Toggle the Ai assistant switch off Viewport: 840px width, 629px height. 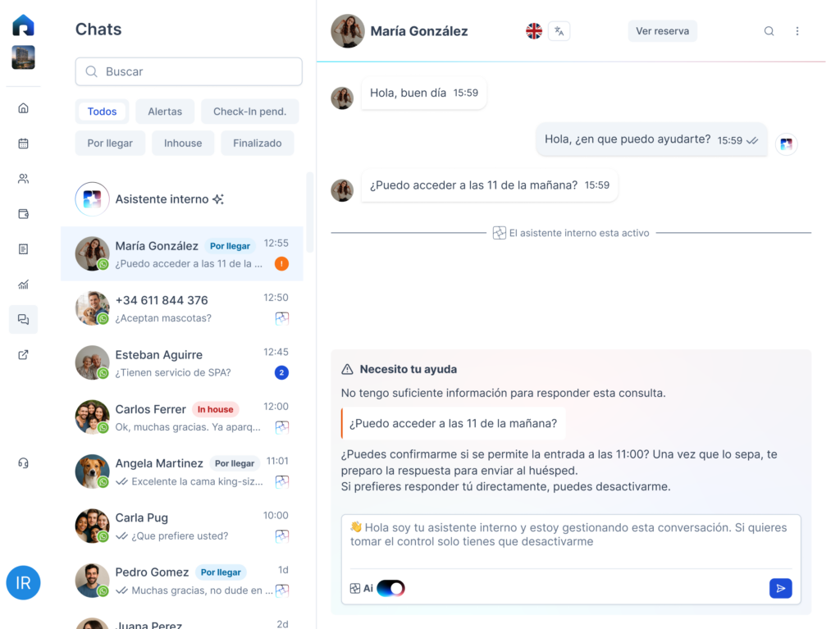coord(390,588)
